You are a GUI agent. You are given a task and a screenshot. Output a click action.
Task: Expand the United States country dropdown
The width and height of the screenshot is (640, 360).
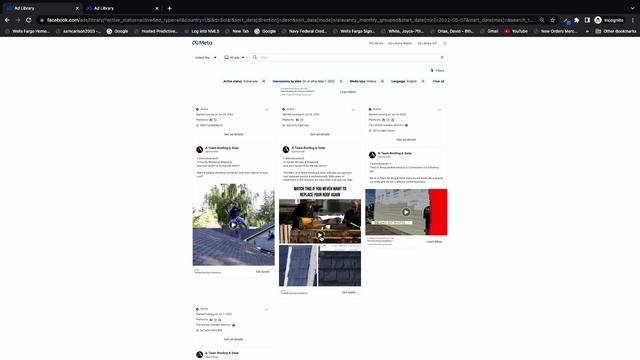[205, 58]
